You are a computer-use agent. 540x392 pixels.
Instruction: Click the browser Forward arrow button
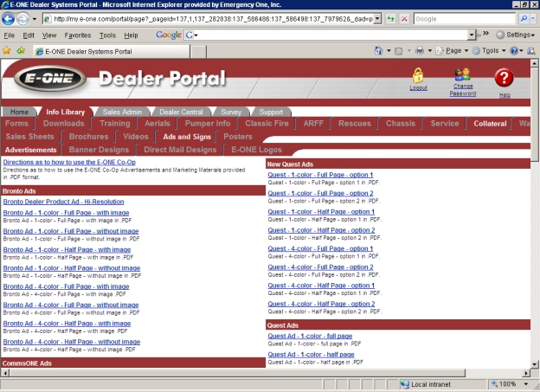[x=22, y=18]
